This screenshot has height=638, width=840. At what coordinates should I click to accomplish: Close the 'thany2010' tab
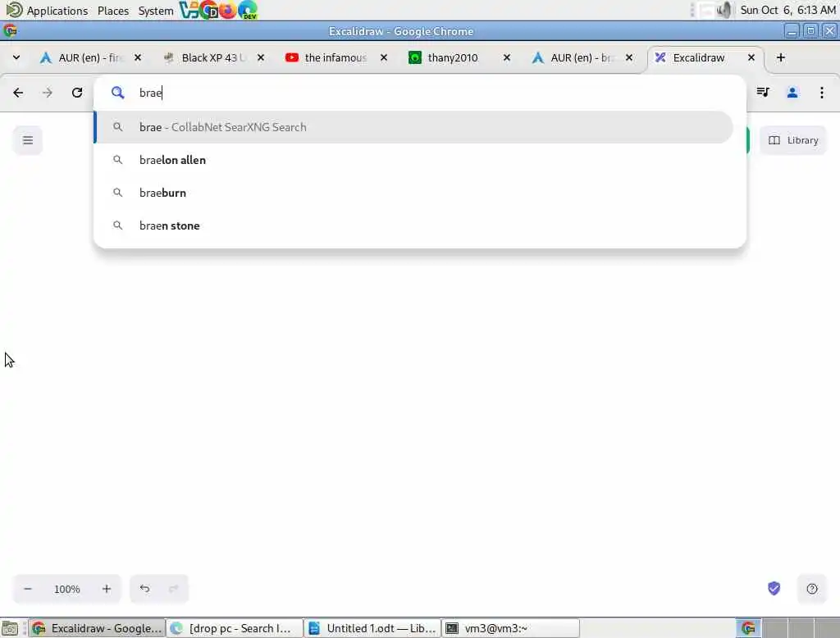[x=506, y=57]
